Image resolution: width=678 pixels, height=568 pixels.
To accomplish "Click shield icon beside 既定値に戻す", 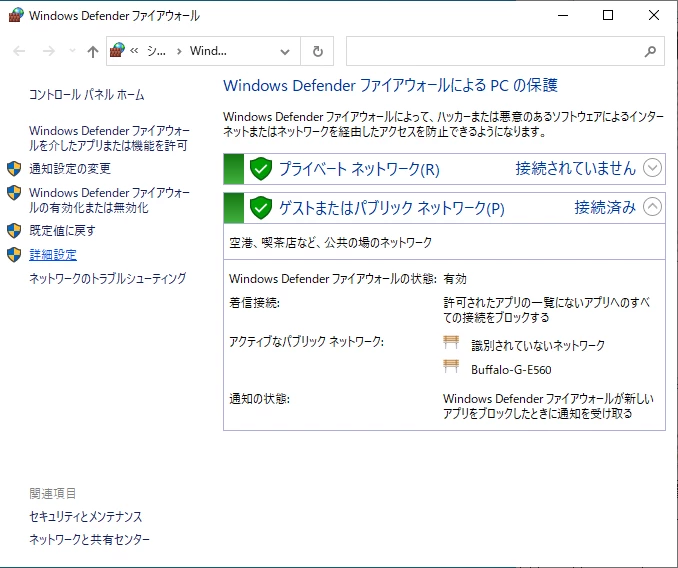I will (14, 231).
